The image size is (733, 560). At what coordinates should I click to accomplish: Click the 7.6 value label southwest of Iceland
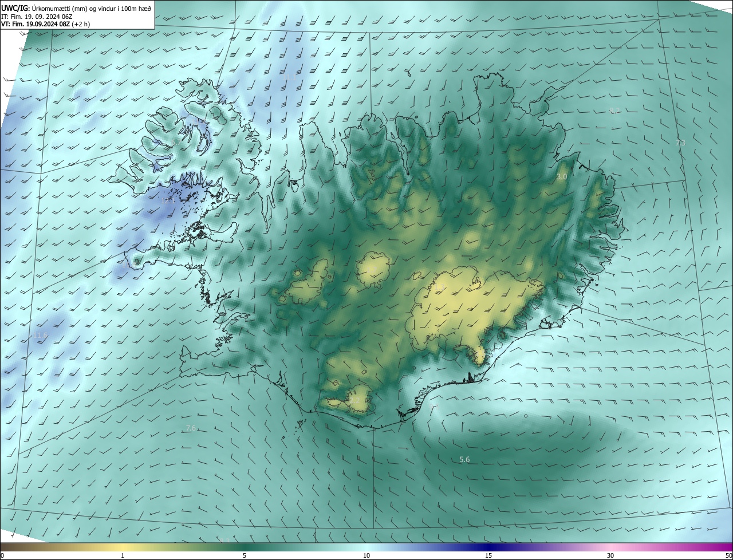coord(191,428)
